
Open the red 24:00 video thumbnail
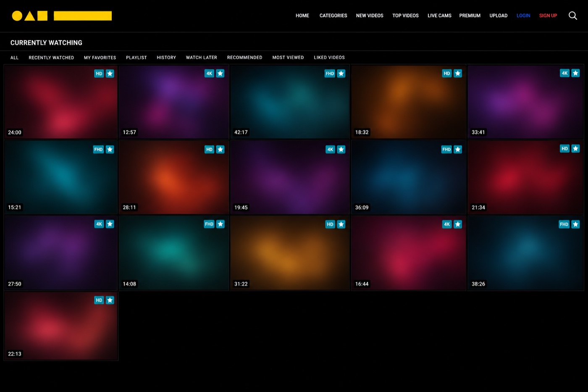coord(61,102)
